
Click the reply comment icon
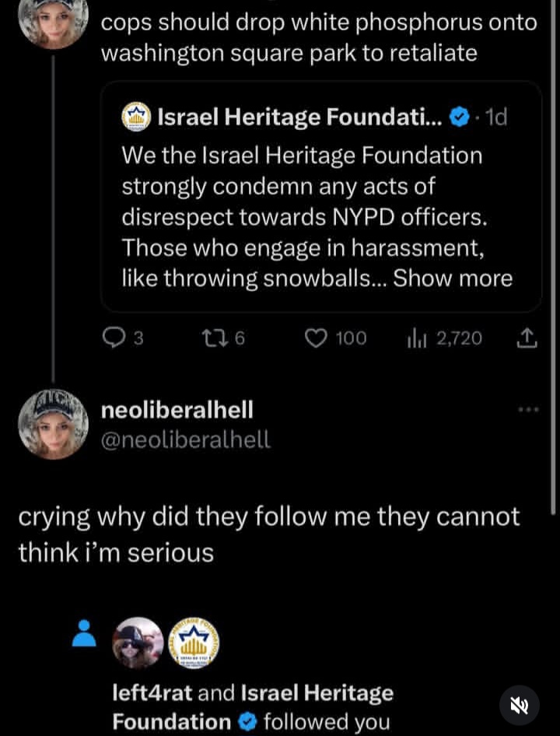click(x=114, y=338)
